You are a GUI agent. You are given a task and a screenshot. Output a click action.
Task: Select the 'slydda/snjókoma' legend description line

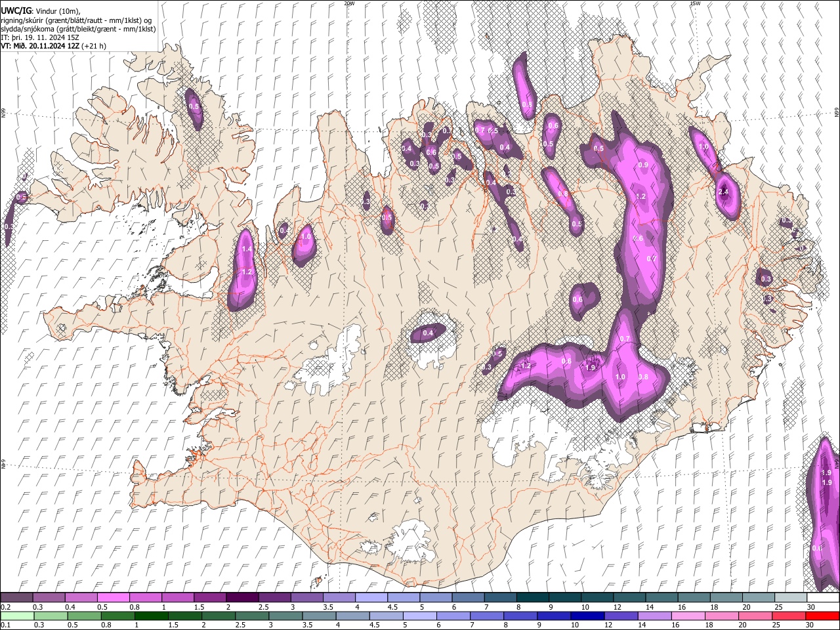tap(78, 29)
